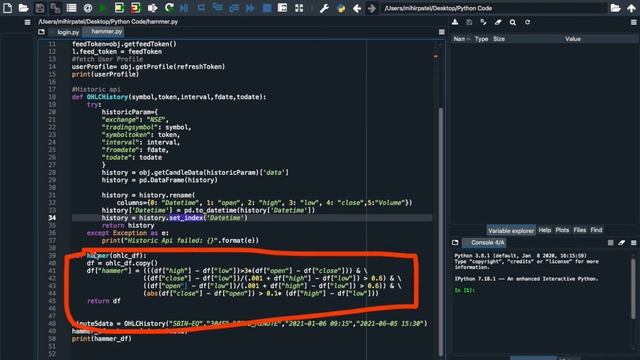Screen dimensions: 640x360
Task: Click the print(hammer_df) line
Action: (102, 339)
